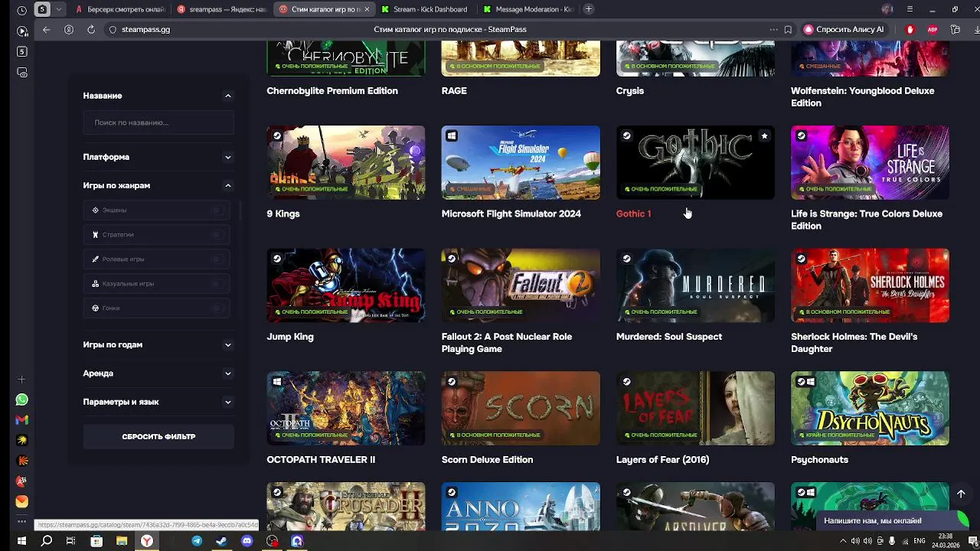
Task: Open the Psychonauts game thumbnail
Action: click(870, 408)
